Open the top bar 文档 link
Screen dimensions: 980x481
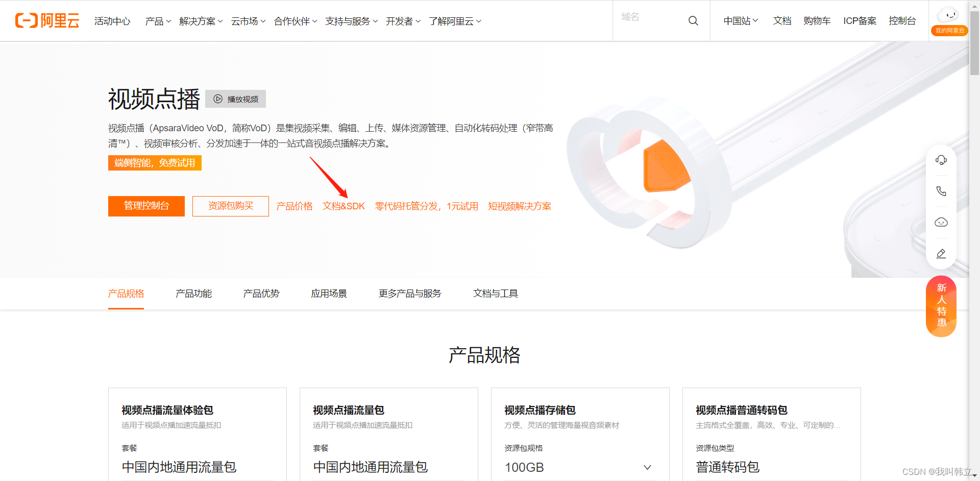click(x=782, y=20)
